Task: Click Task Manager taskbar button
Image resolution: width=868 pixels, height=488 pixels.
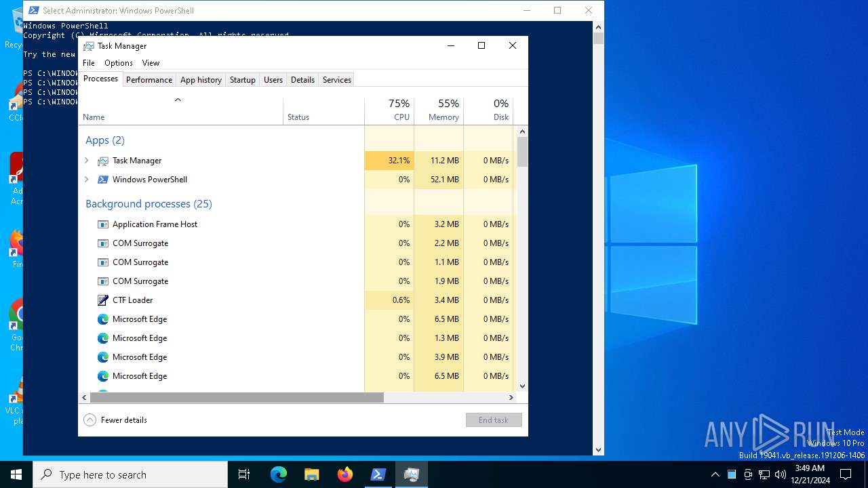Action: (x=412, y=474)
